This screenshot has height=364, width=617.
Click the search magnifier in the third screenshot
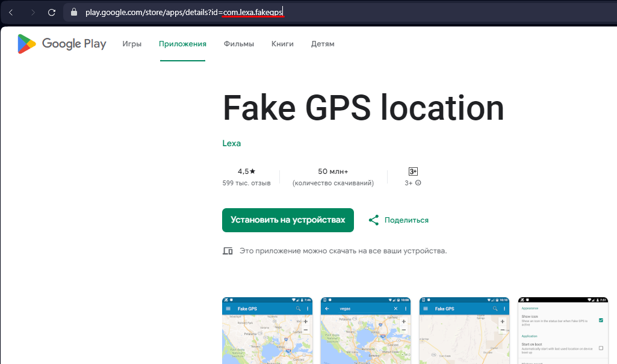(x=495, y=309)
